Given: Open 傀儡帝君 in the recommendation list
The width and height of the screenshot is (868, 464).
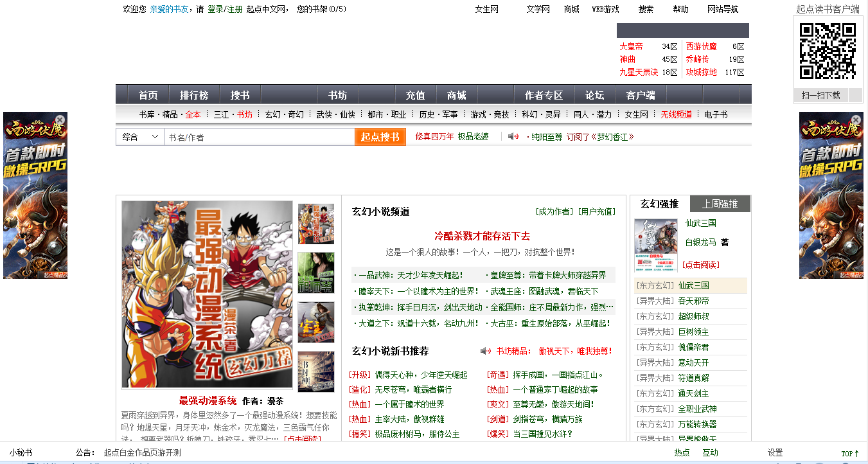Looking at the screenshot, I should pos(693,347).
